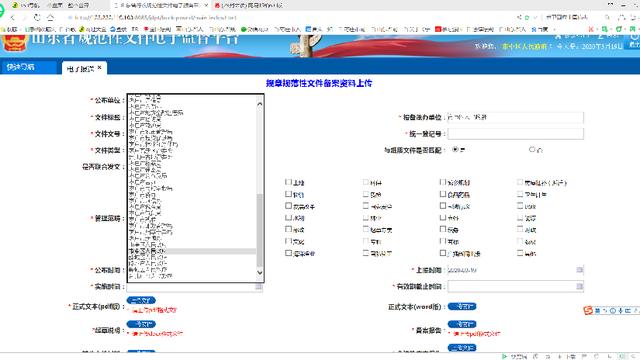Switch to the leftmost blue navigation tab
Screen dimensions: 640x360
[28, 67]
